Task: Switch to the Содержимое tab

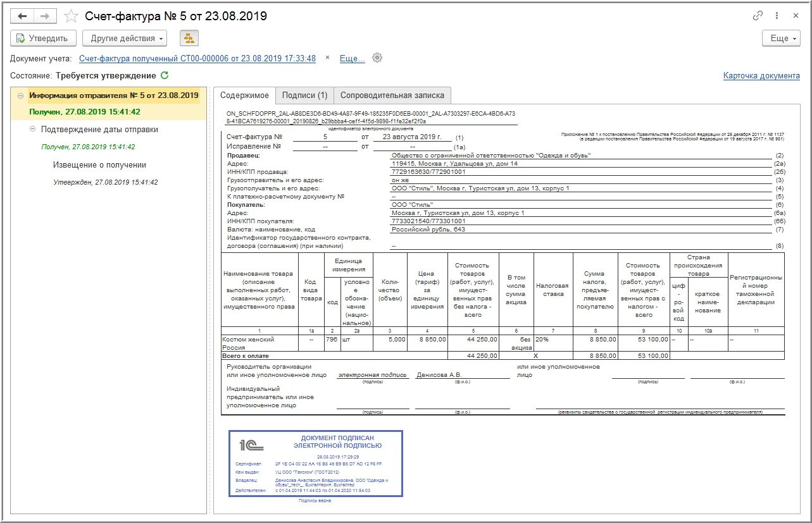Action: click(244, 95)
